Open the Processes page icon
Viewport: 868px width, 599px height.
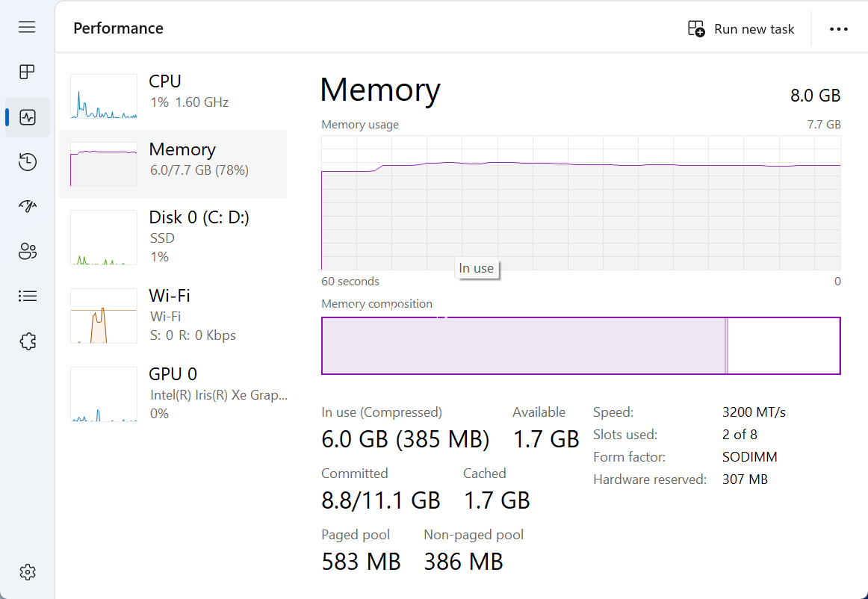tap(28, 72)
